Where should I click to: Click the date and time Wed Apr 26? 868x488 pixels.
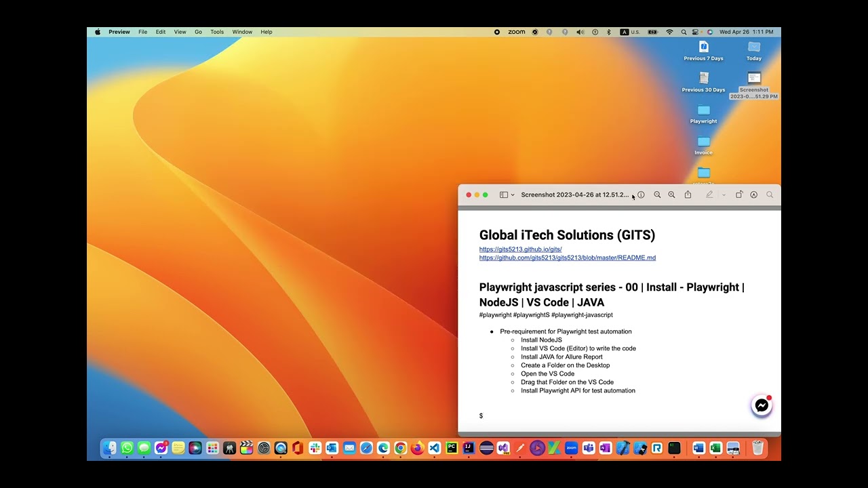tap(746, 32)
